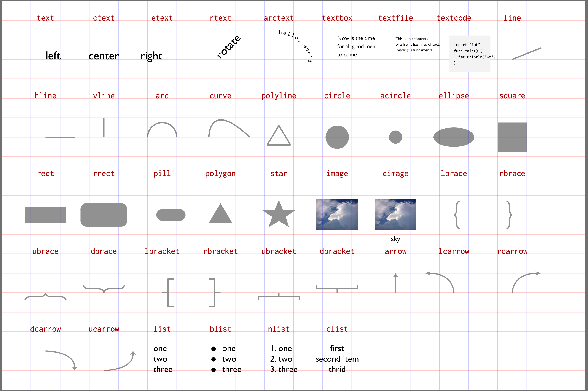Click the word 'right' sample text
This screenshot has height=391, width=588.
151,56
